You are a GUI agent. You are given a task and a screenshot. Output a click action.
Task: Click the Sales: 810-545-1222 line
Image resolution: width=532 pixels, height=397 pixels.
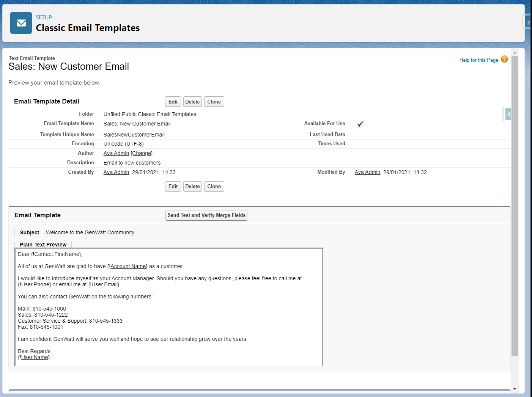click(x=43, y=315)
